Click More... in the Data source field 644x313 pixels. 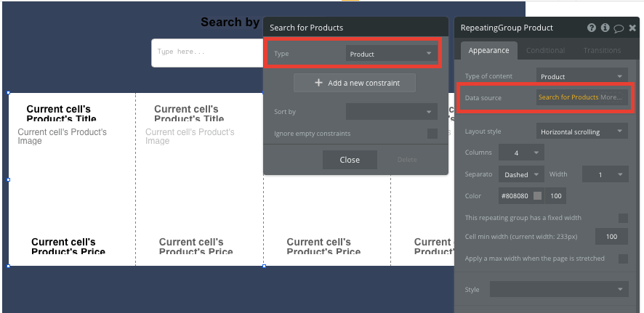point(611,97)
